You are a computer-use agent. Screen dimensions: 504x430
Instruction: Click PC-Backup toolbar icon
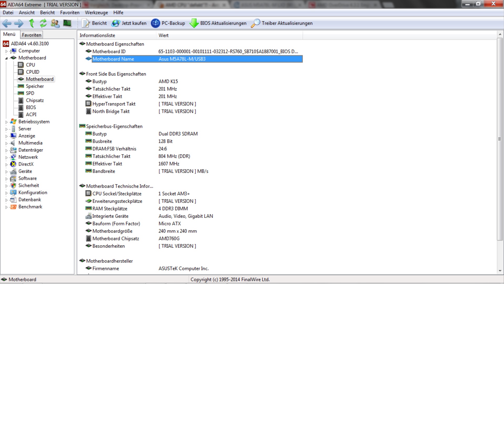click(155, 23)
